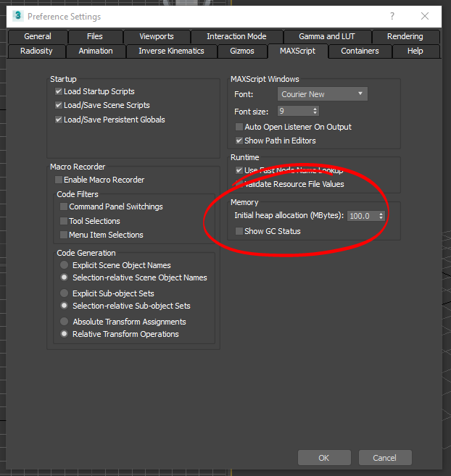Click the "MAXScript Windows" group label

[265, 79]
